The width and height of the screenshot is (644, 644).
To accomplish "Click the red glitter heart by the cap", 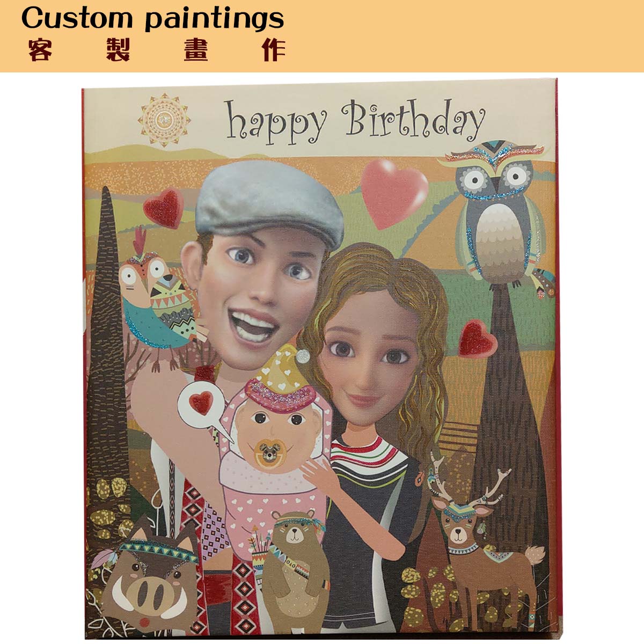I will [x=164, y=208].
